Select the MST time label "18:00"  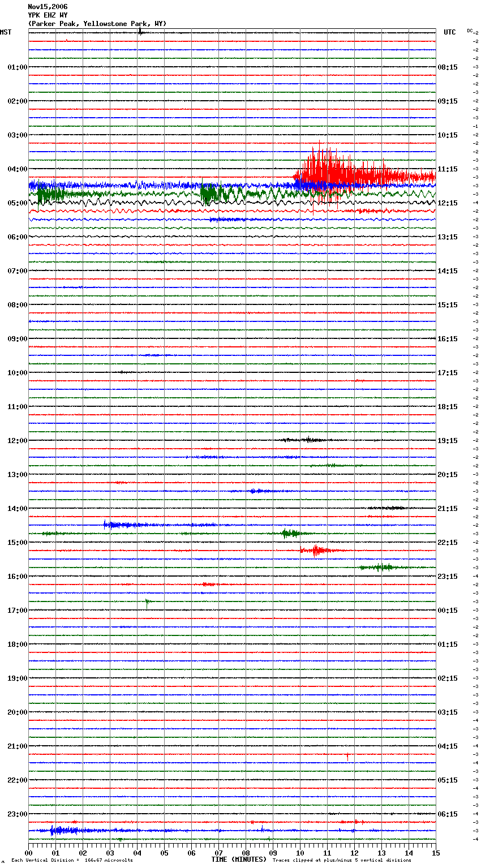pos(18,644)
